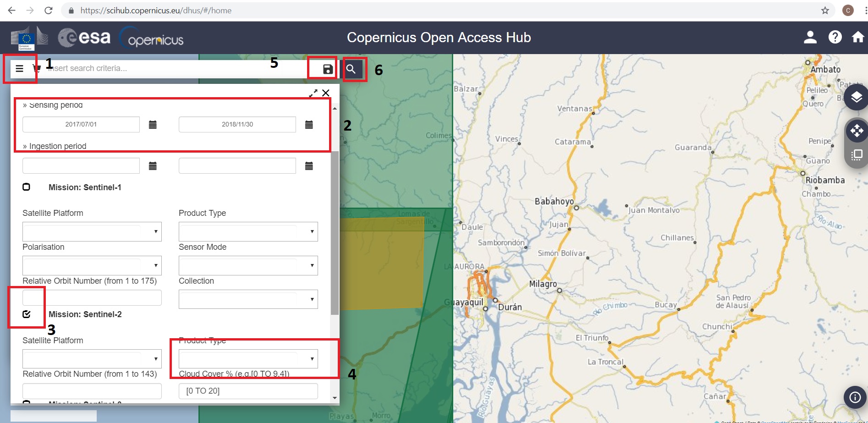
Task: Open the hamburger advanced search menu
Action: 19,69
